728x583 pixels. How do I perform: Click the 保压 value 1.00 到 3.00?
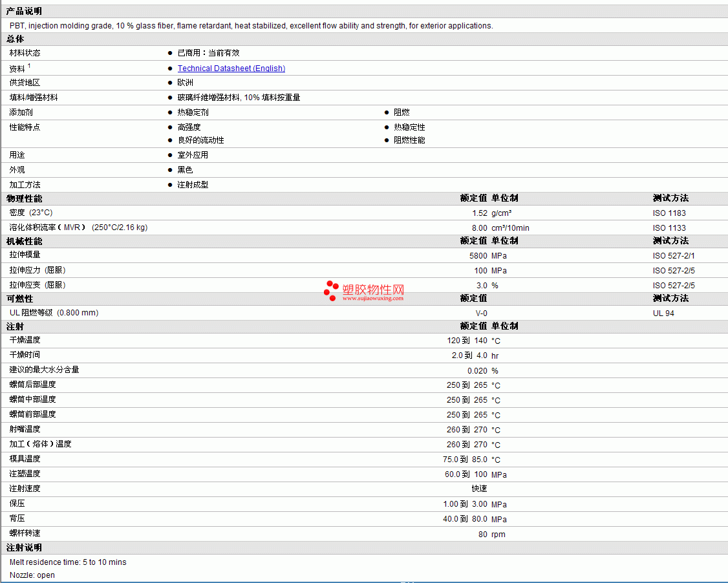[465, 504]
